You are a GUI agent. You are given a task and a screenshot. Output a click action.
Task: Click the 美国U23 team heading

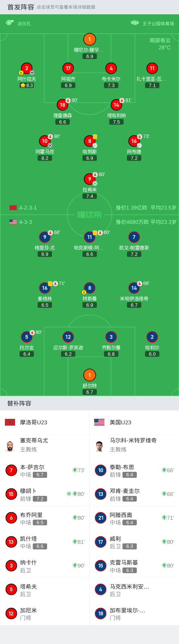click(x=120, y=422)
